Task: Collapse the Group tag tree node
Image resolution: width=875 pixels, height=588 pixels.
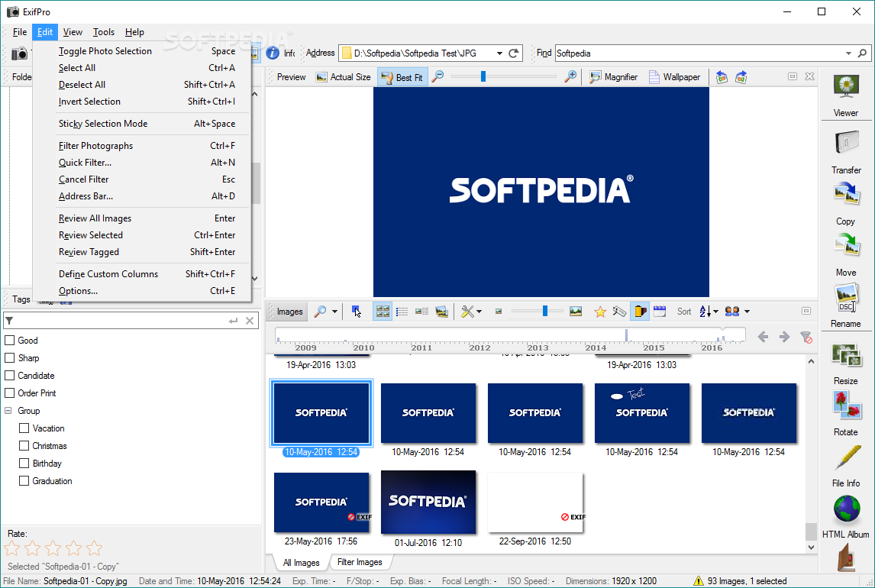Action: coord(8,411)
